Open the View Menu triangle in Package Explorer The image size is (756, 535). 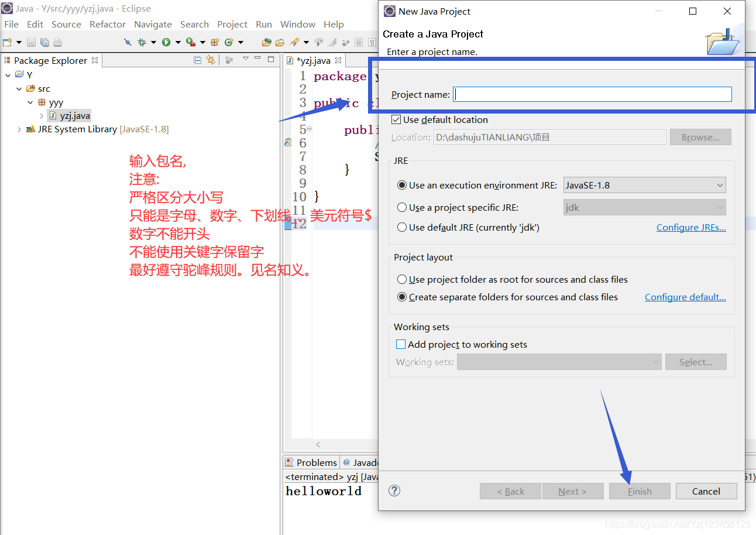[246, 59]
